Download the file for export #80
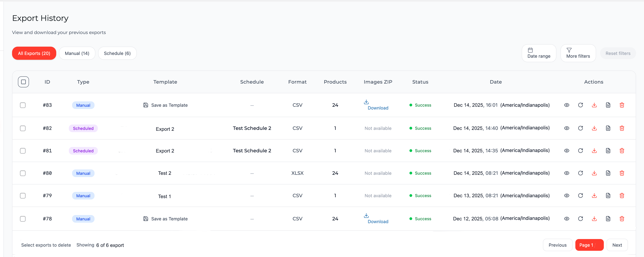Screen dimensions: 644x257 [595, 173]
